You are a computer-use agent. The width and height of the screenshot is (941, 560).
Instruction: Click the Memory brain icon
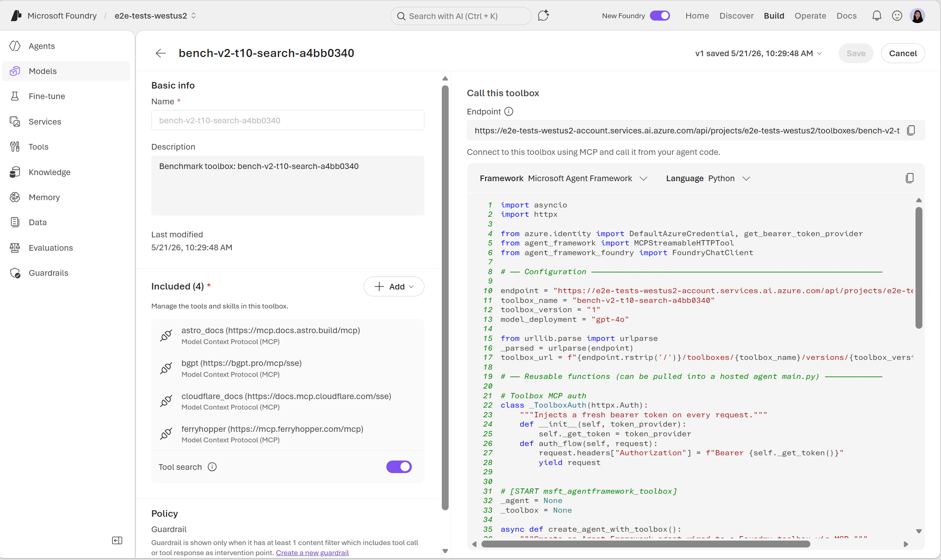(x=15, y=197)
